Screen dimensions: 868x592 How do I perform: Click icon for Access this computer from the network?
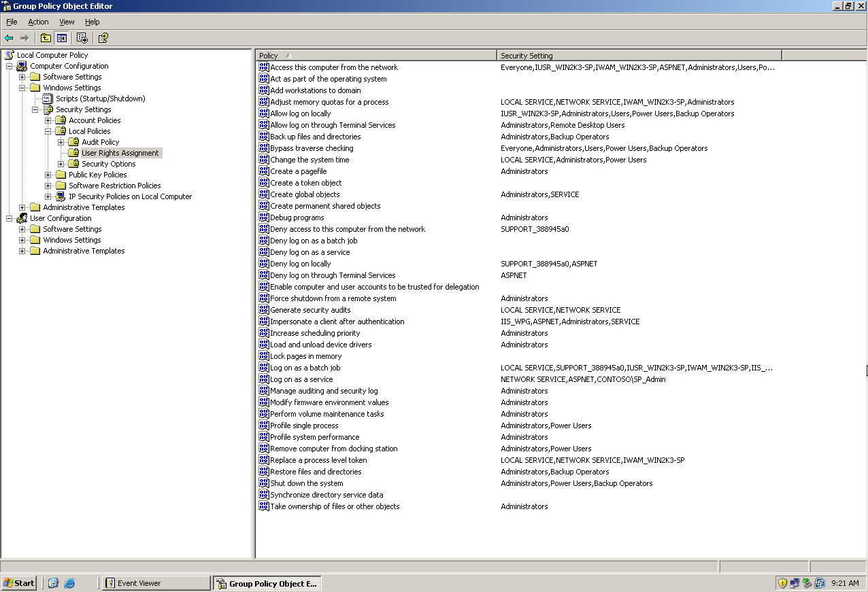pos(264,67)
